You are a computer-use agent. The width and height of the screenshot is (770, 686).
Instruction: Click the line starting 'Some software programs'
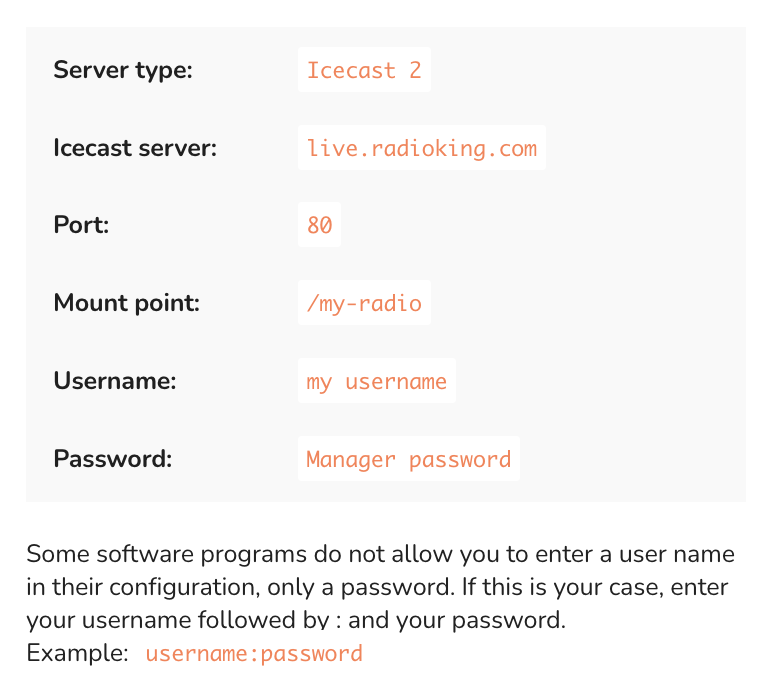point(200,554)
